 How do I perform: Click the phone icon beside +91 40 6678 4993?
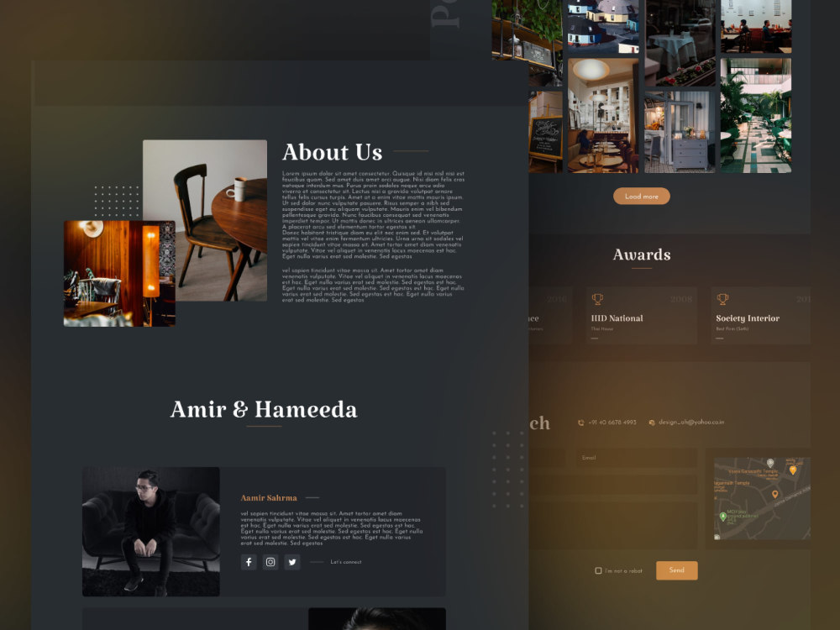point(580,423)
